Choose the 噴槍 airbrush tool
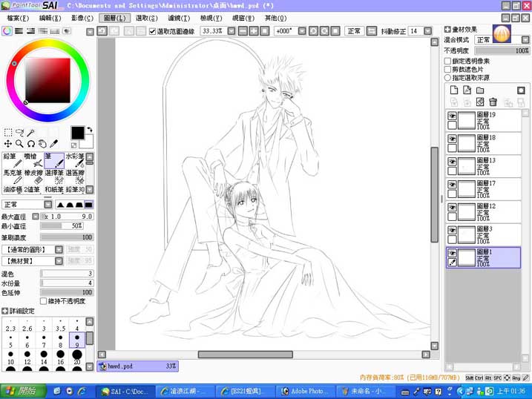Viewport: 532px width, 399px height. pos(33,160)
